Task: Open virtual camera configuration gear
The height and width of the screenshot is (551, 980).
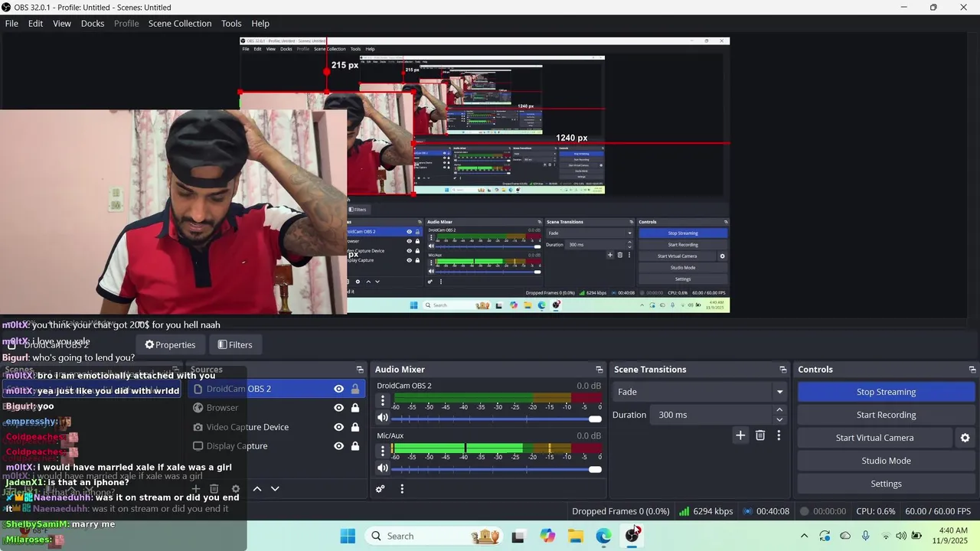Action: 965,438
